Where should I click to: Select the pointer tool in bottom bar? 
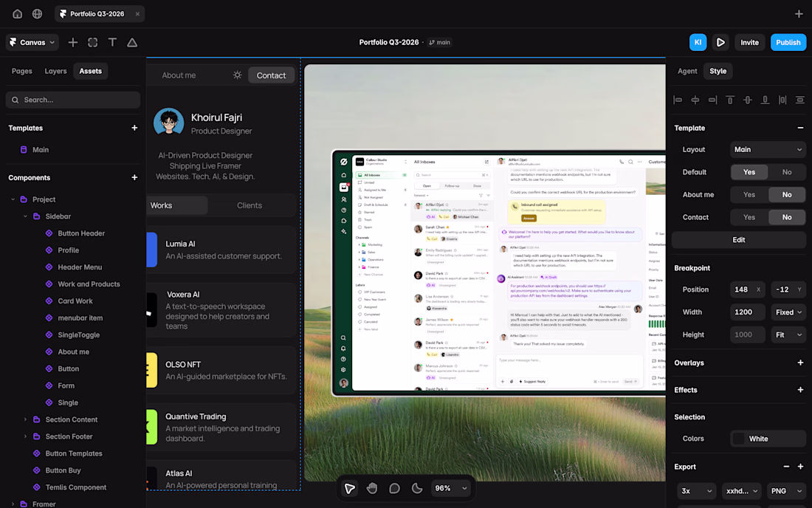350,488
